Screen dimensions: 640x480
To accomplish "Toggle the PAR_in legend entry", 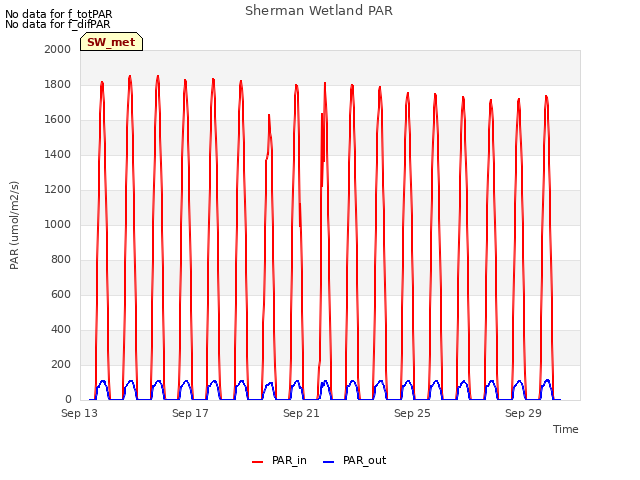I will tap(279, 460).
